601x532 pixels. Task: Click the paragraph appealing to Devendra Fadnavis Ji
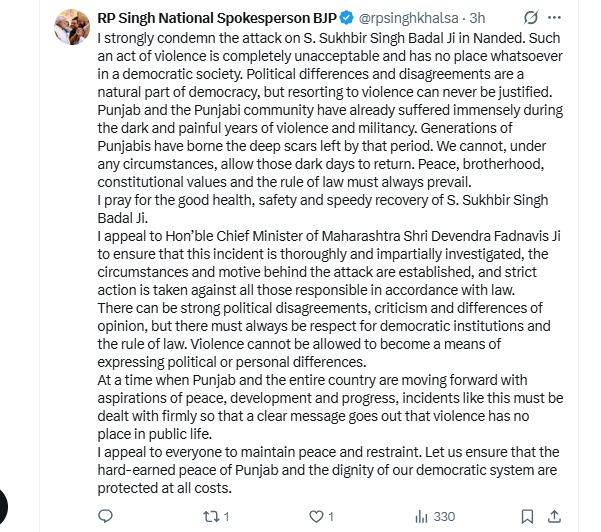pos(329,263)
